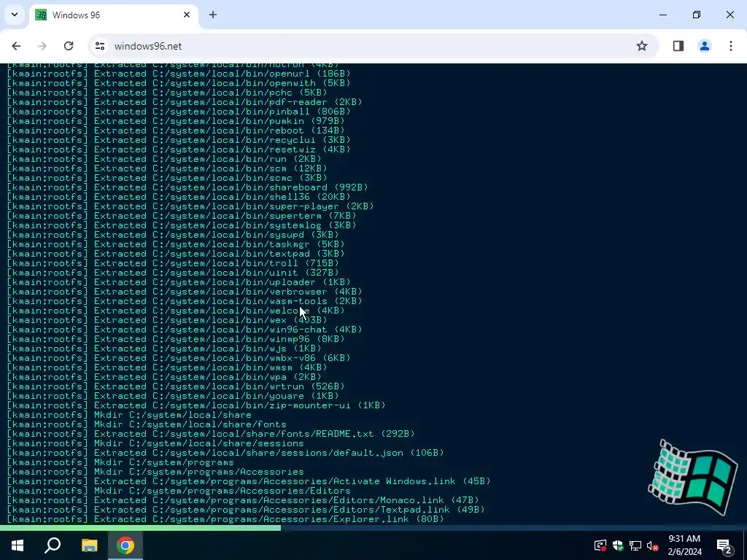Click the log line for bin/win96-chat
747x560 pixels.
point(185,330)
